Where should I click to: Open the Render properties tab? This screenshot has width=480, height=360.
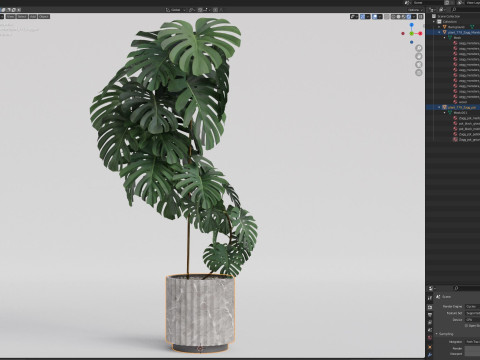[430, 307]
